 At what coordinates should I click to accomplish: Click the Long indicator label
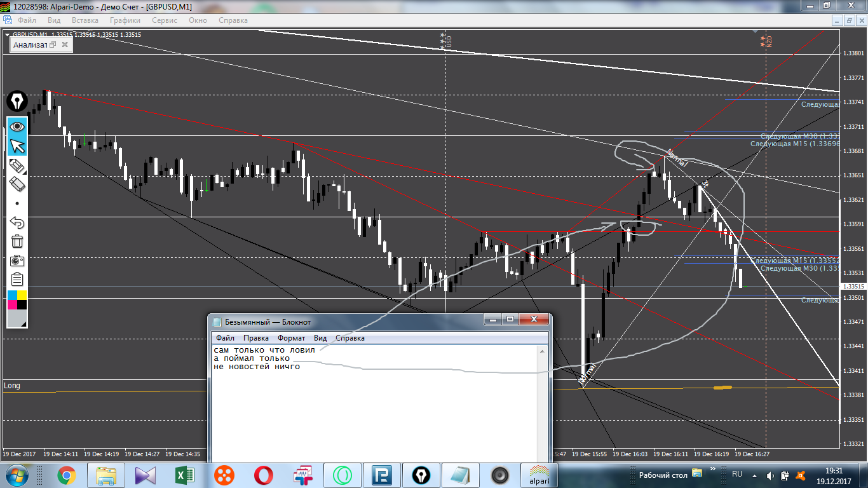pos(11,386)
